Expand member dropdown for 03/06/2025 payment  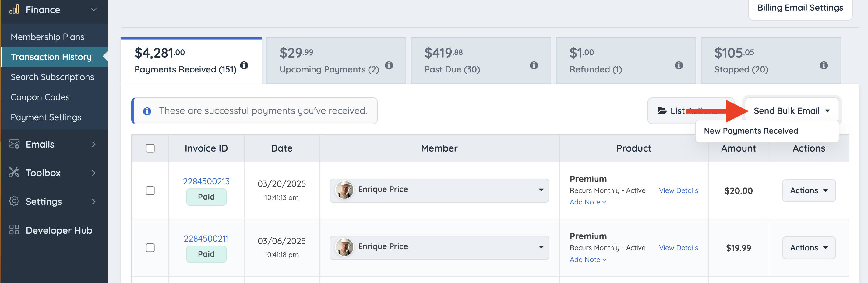(541, 247)
